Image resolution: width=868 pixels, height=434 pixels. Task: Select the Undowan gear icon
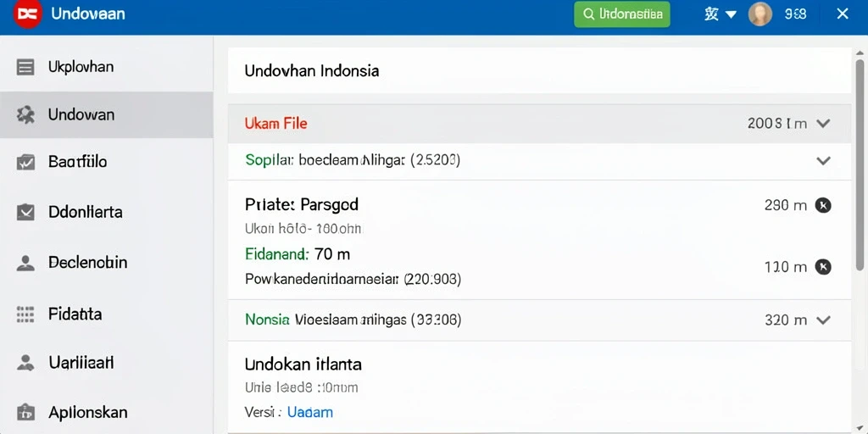tap(25, 115)
